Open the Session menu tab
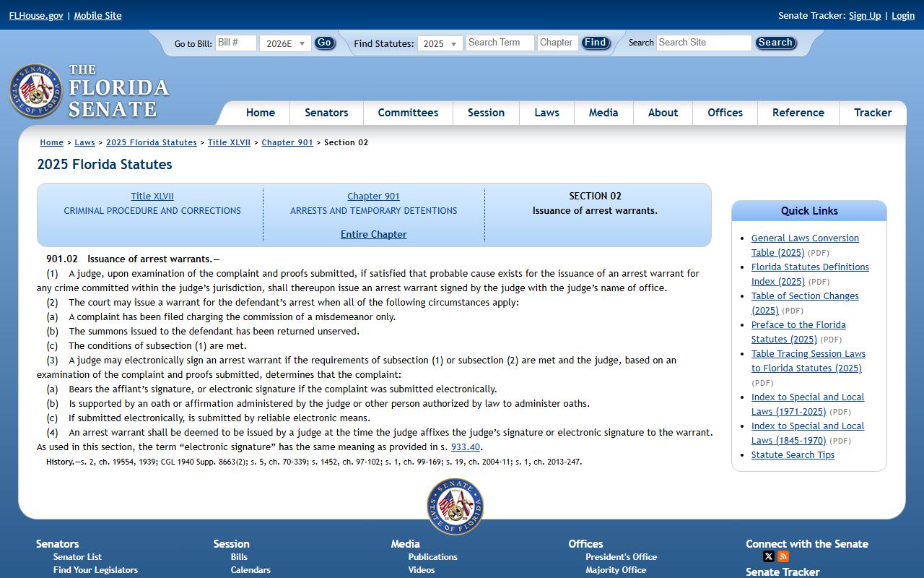This screenshot has width=924, height=578. [x=486, y=113]
